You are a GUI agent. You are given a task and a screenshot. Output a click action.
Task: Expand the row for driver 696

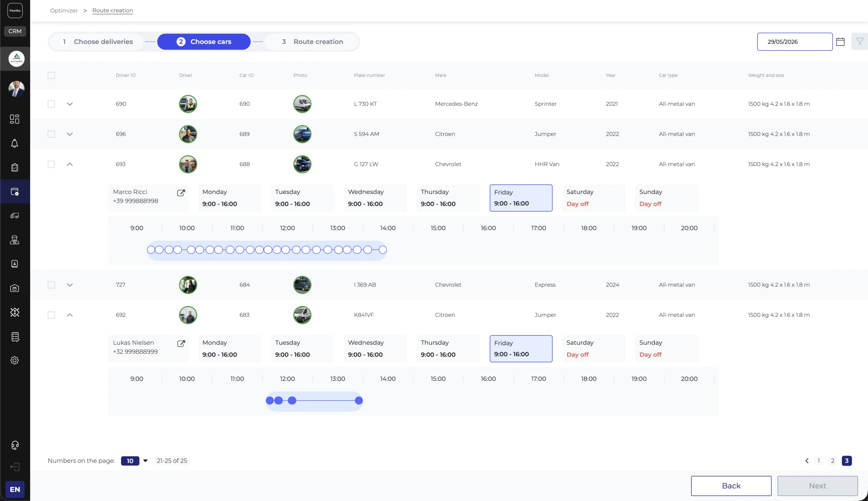[70, 134]
